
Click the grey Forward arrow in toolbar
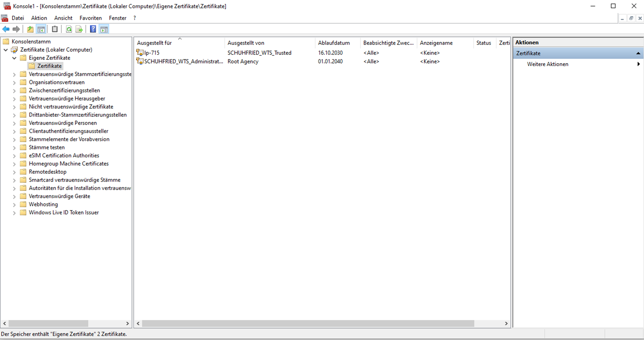pyautogui.click(x=16, y=29)
